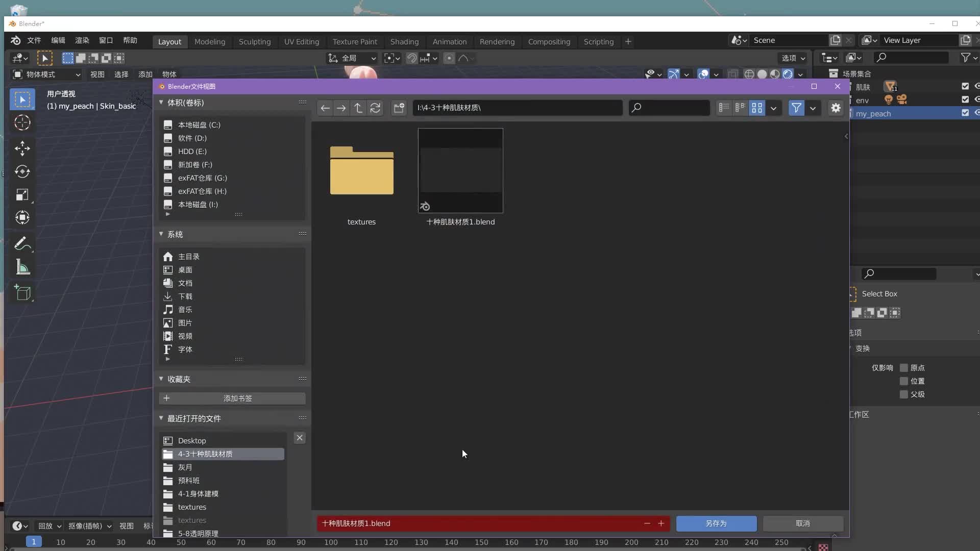Image resolution: width=980 pixels, height=551 pixels.
Task: Pick the Measure tool icon
Action: click(x=22, y=267)
